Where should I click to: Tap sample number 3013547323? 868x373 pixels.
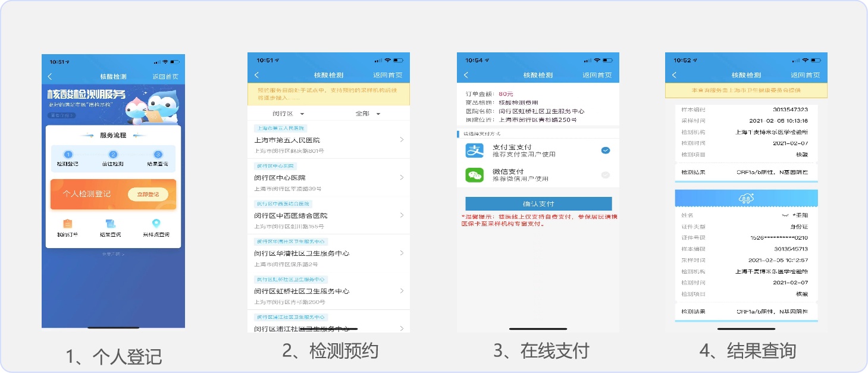(x=790, y=109)
